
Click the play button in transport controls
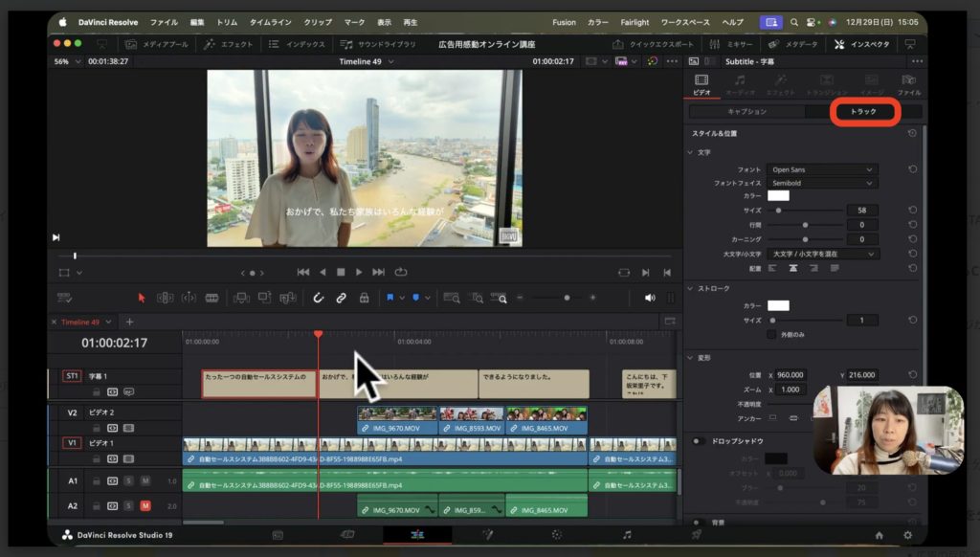click(359, 272)
